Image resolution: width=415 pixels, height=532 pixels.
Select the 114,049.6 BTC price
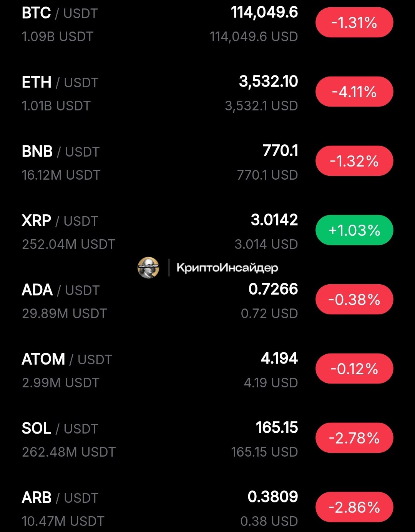[x=264, y=13]
